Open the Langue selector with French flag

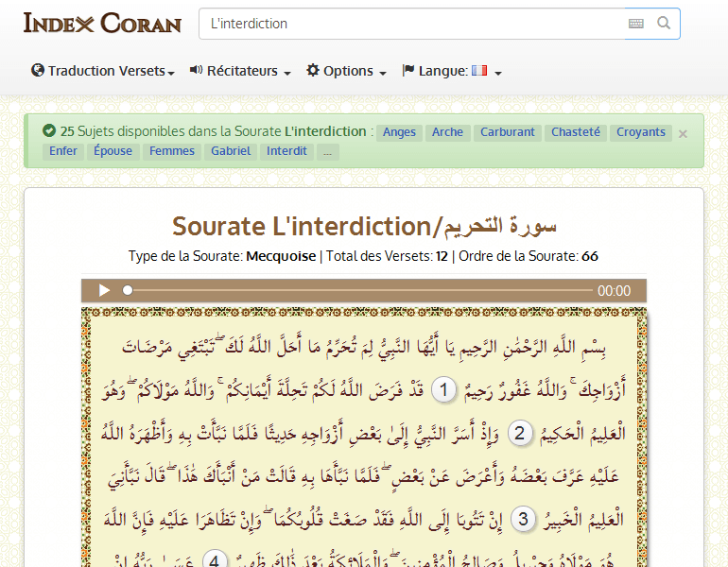451,71
